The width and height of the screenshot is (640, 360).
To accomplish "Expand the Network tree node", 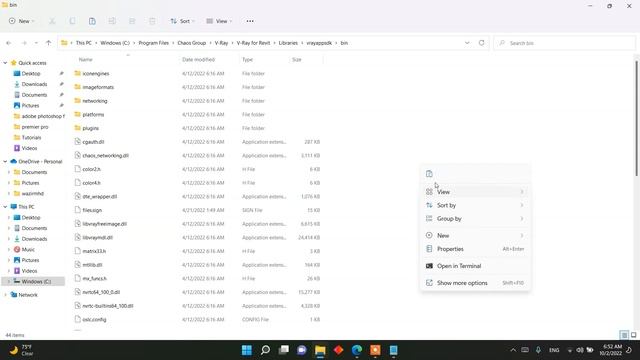I will [5, 295].
